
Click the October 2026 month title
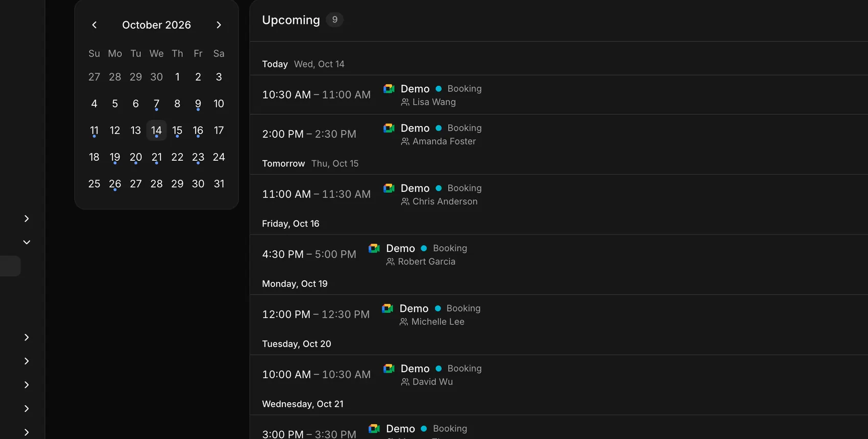tap(156, 25)
